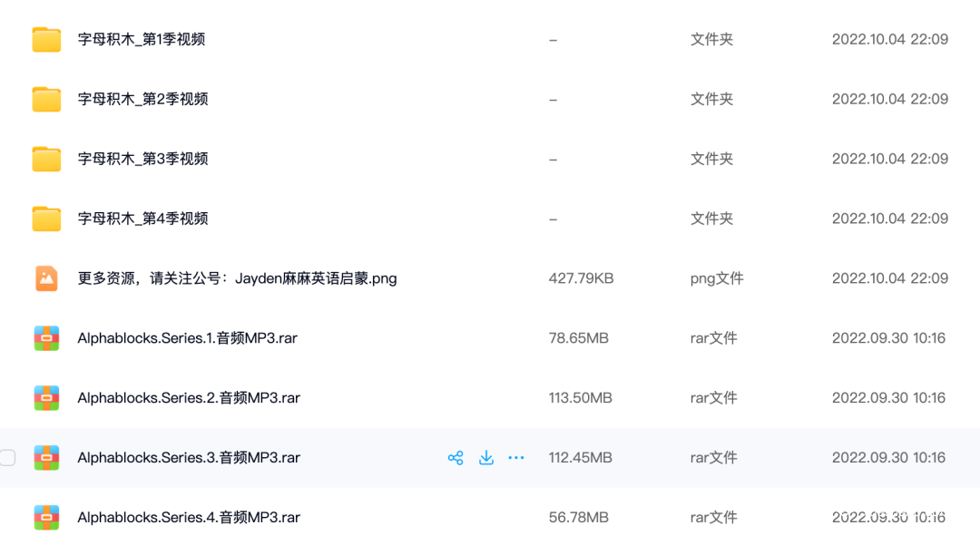Select the Alphablocks.Series.2.音频MP3.rar file name

[x=189, y=398]
